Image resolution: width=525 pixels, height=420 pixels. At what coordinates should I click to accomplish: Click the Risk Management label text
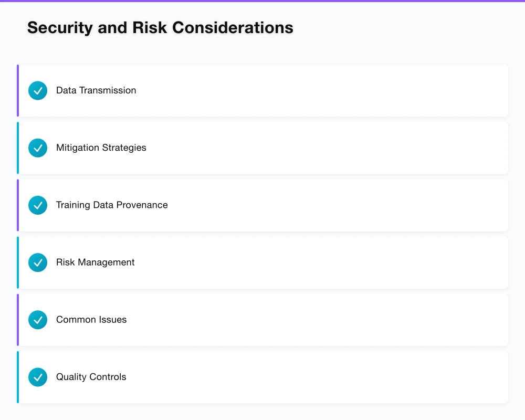95,262
